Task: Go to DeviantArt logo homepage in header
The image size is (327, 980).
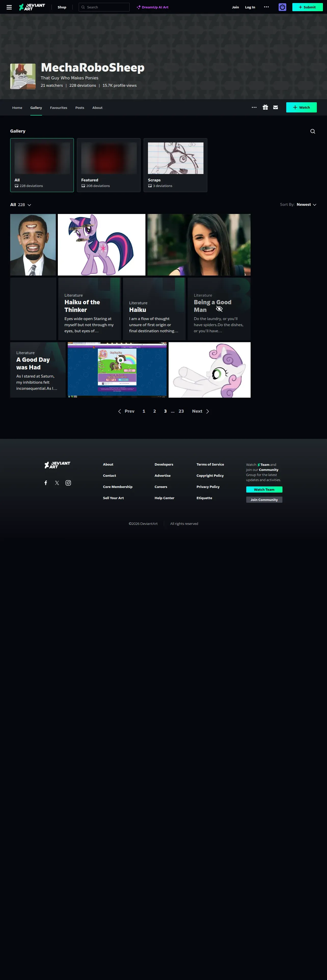Action: pos(32,7)
